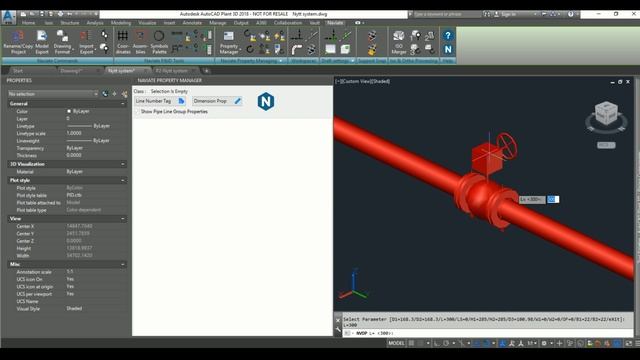Image resolution: width=640 pixels, height=360 pixels.
Task: Toggle the MODEL space button
Action: (396, 343)
